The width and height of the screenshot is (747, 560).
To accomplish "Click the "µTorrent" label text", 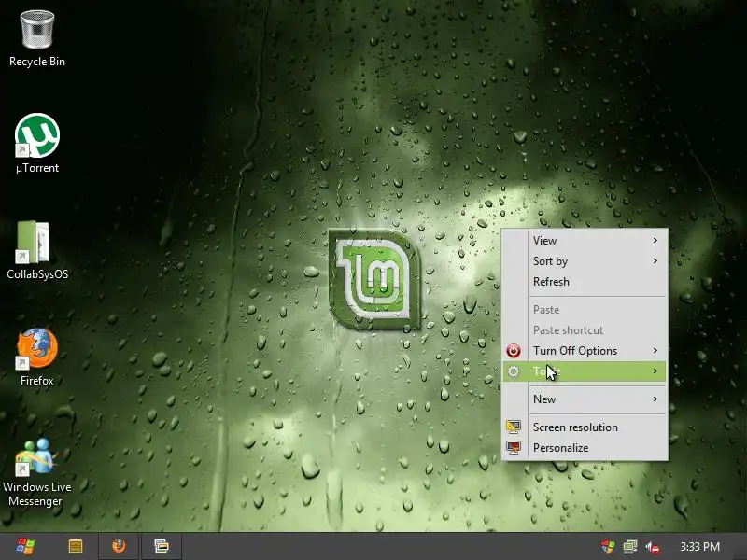I will (37, 168).
